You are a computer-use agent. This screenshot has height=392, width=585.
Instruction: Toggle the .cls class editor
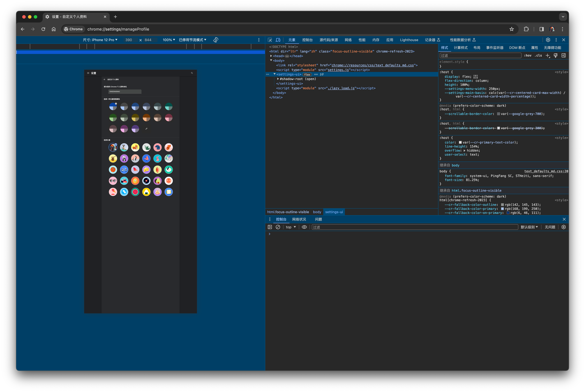coord(538,56)
